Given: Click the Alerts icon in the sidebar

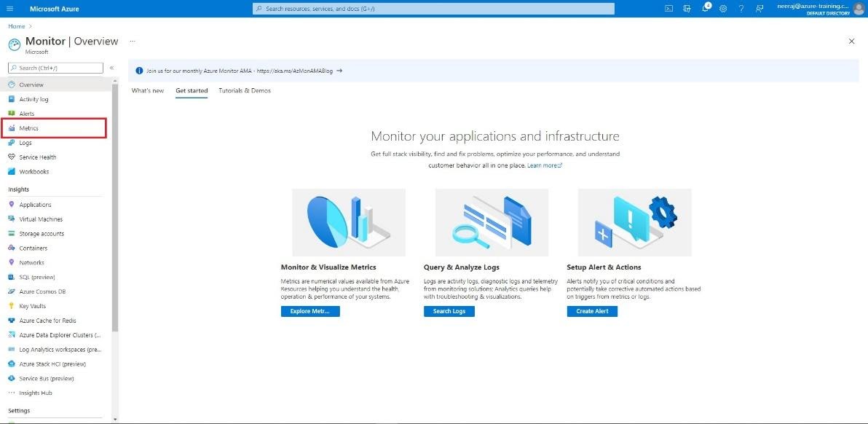Looking at the screenshot, I should pyautogui.click(x=12, y=114).
